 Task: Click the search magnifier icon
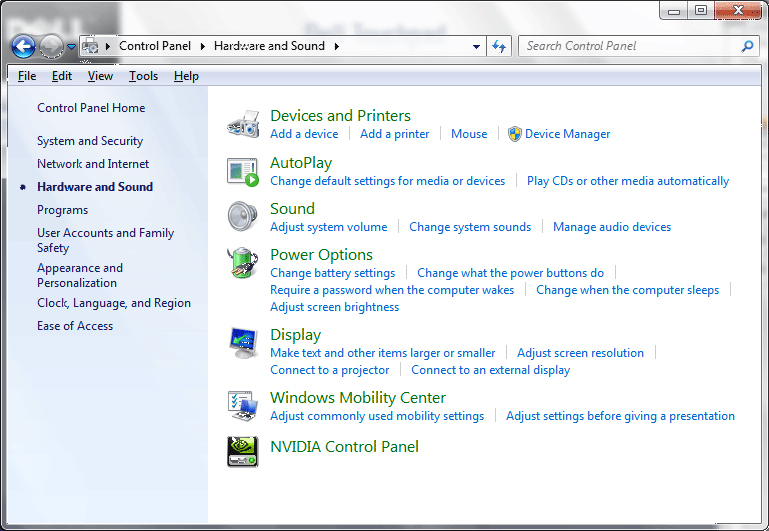point(747,46)
